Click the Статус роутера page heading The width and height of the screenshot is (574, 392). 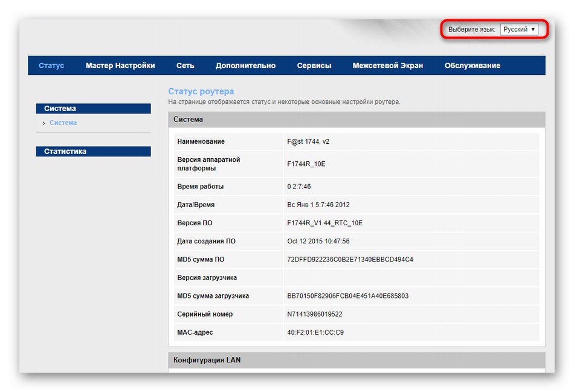point(201,91)
